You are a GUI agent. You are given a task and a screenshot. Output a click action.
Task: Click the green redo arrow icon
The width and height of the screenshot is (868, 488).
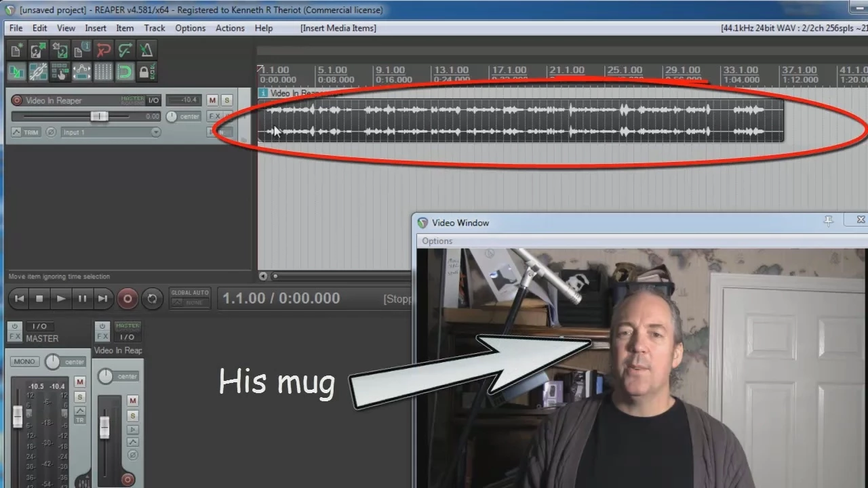point(125,50)
